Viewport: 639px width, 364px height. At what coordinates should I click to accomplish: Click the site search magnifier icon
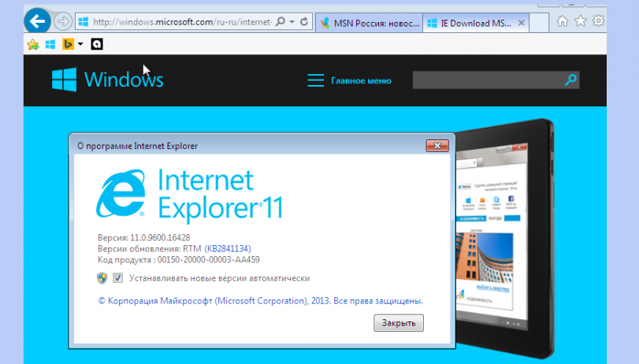(x=570, y=80)
